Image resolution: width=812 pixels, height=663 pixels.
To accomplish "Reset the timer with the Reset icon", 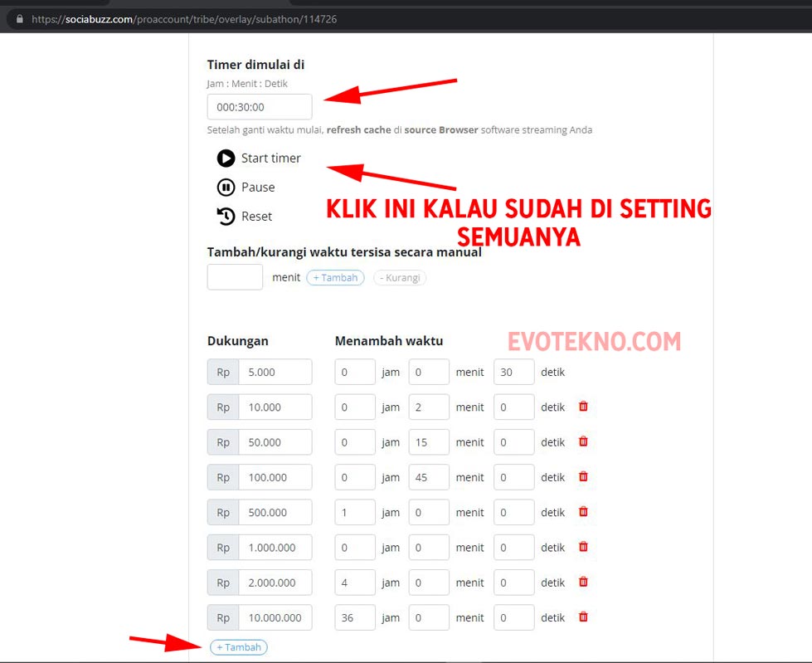I will coord(226,217).
